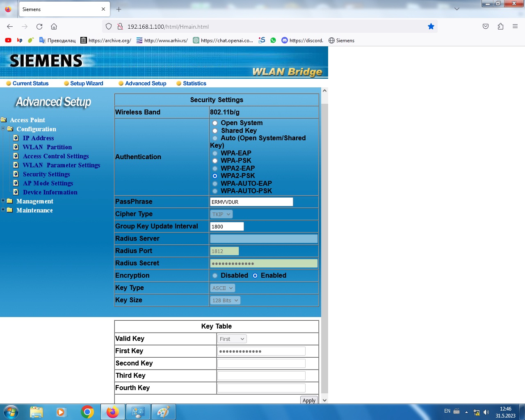This screenshot has height=420, width=525.
Task: Open Save to Pocket button
Action: [x=486, y=27]
